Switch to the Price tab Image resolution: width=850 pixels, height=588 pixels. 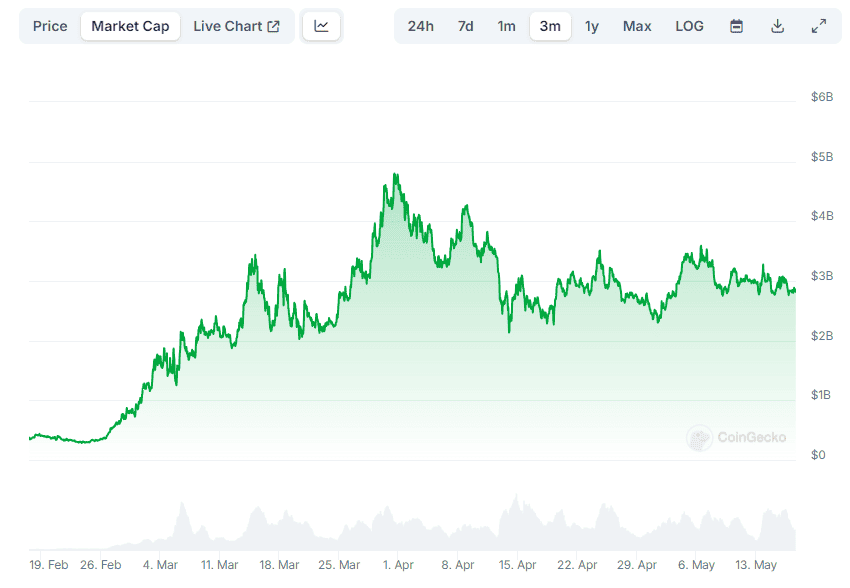pyautogui.click(x=50, y=26)
